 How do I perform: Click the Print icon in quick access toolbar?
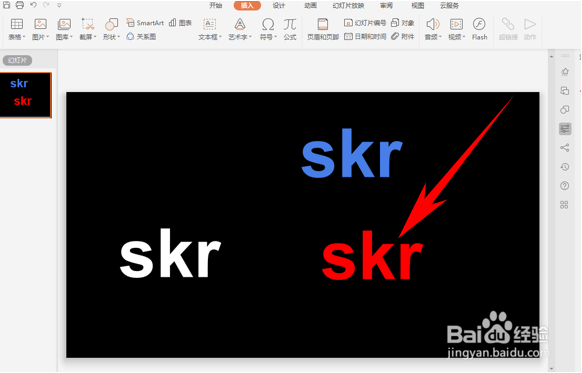(20, 5)
